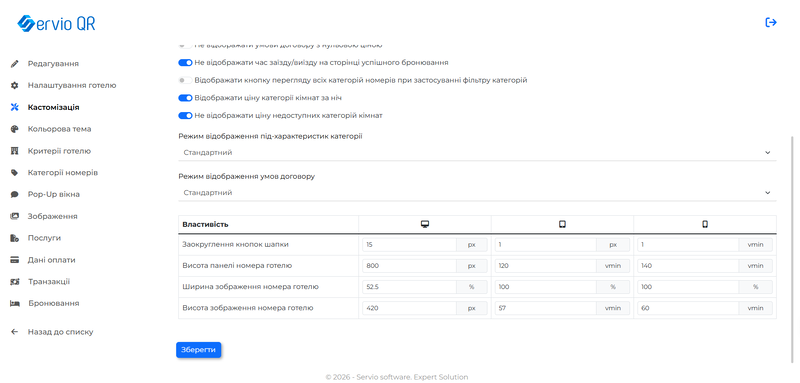
Task: Go to Категорії номерів
Action: coord(63,173)
